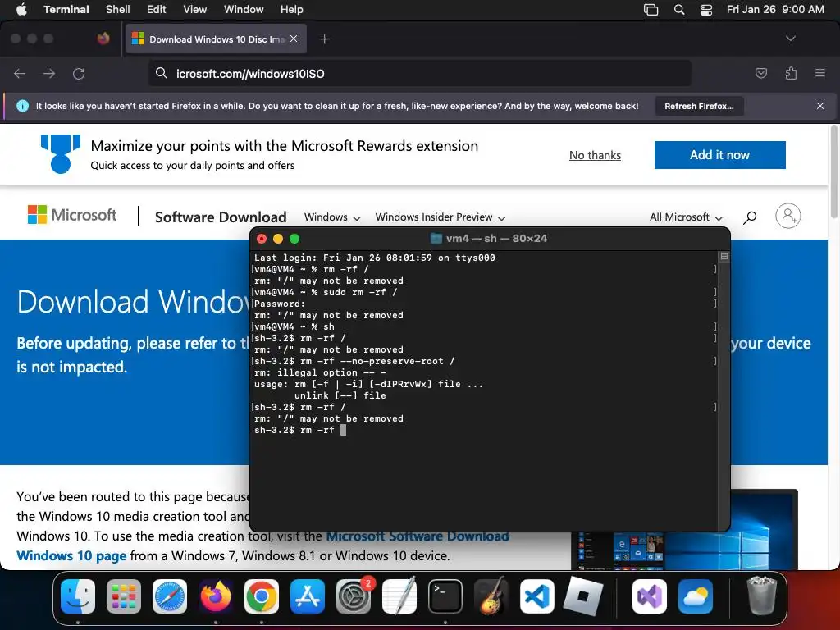The height and width of the screenshot is (630, 840).
Task: Click the Add it now button
Action: [x=719, y=155]
